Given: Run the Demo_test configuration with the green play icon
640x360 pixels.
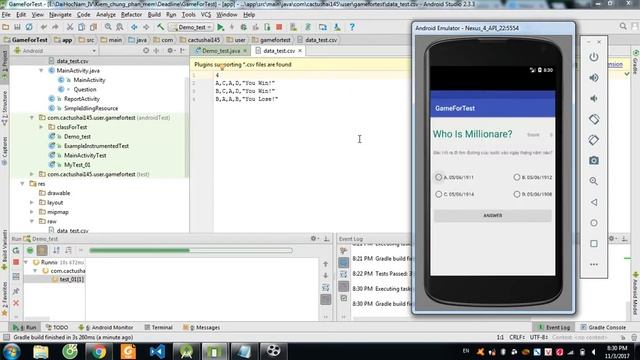Looking at the screenshot, I should pyautogui.click(x=220, y=27).
